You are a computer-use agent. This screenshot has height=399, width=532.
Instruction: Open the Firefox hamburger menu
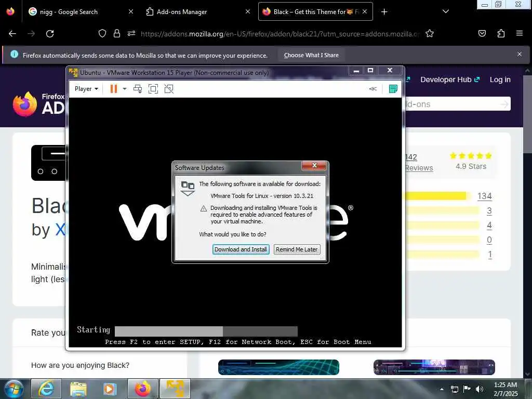(520, 34)
